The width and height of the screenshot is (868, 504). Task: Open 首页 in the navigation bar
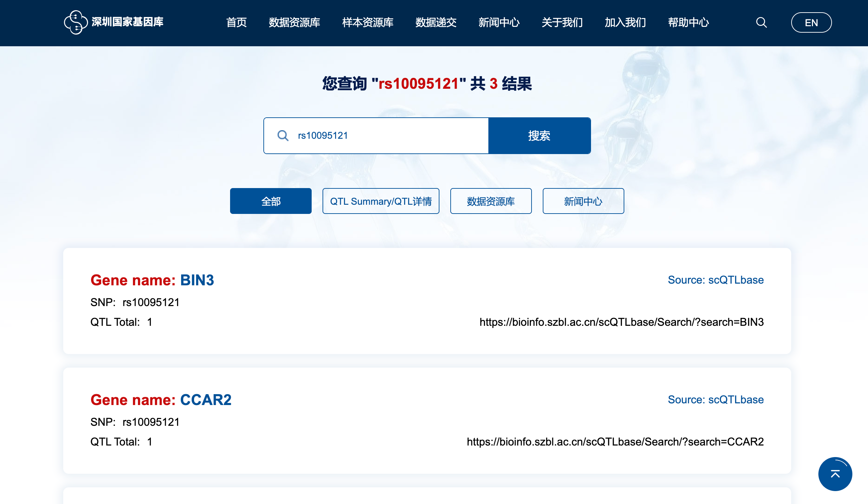pos(236,23)
